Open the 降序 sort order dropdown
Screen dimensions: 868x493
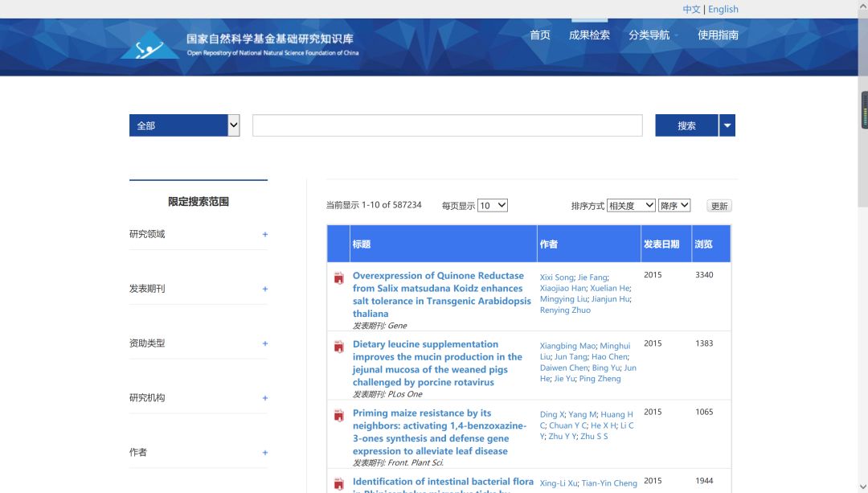point(674,204)
